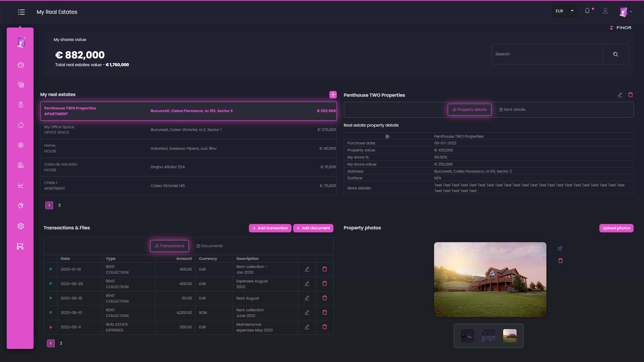Viewport: 644px width, 362px height.
Task: Click the Add transaction button
Action: pos(270,228)
